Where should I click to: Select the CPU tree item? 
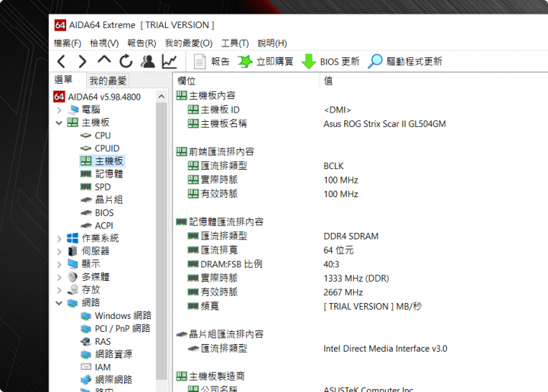click(95, 135)
